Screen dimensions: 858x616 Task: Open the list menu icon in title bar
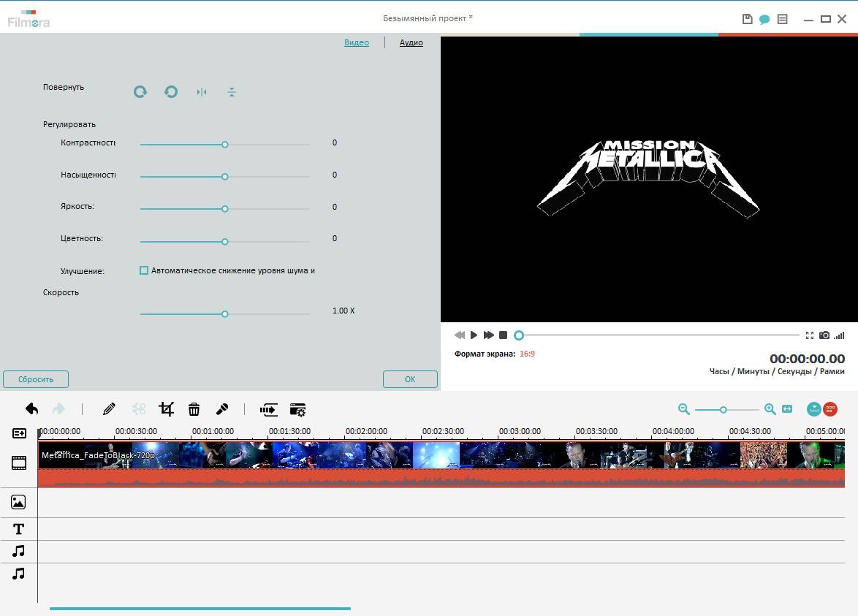783,19
